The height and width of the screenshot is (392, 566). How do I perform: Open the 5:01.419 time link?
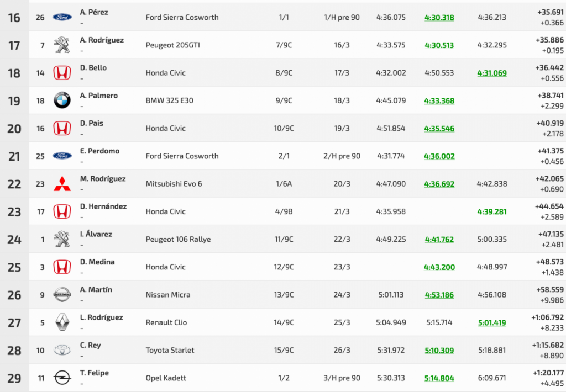point(492,322)
